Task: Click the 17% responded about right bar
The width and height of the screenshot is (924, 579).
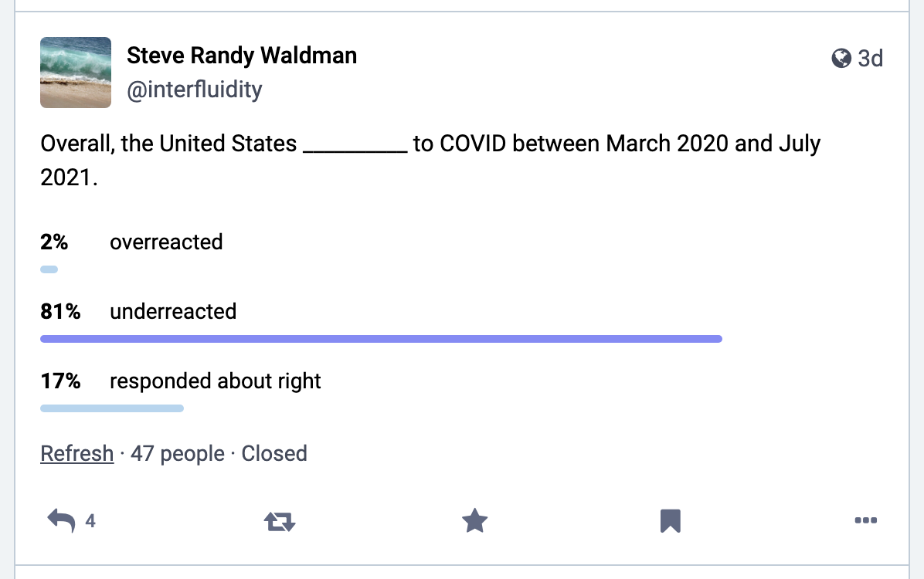Action: [x=112, y=408]
